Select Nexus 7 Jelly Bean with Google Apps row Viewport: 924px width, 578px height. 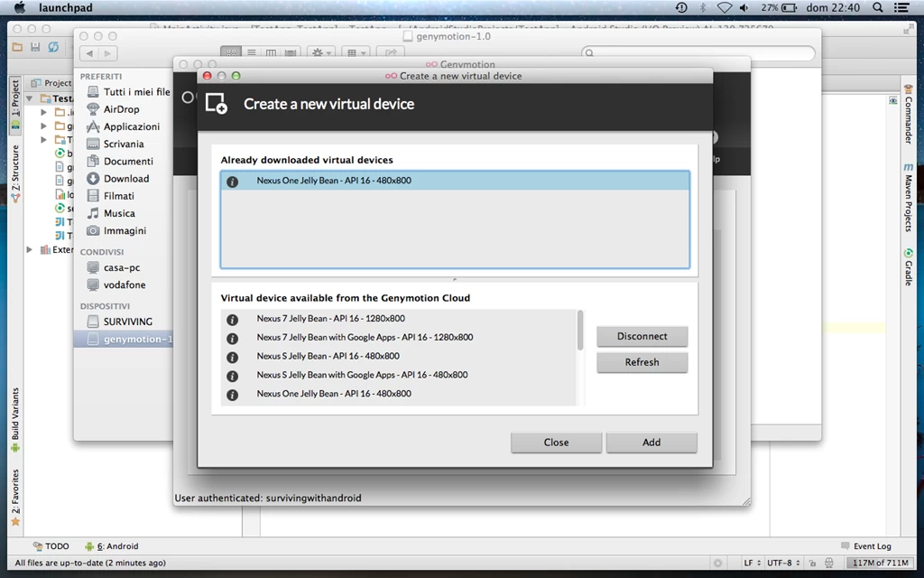[x=398, y=338]
